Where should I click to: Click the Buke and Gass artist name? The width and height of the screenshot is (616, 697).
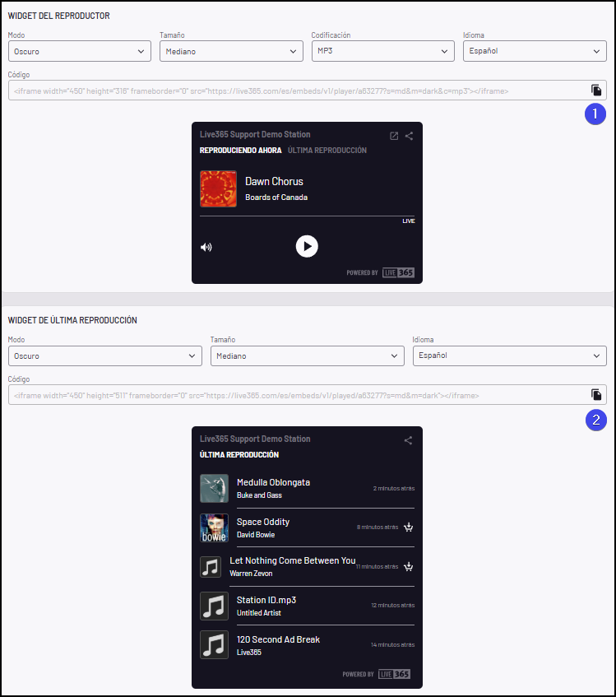259,495
